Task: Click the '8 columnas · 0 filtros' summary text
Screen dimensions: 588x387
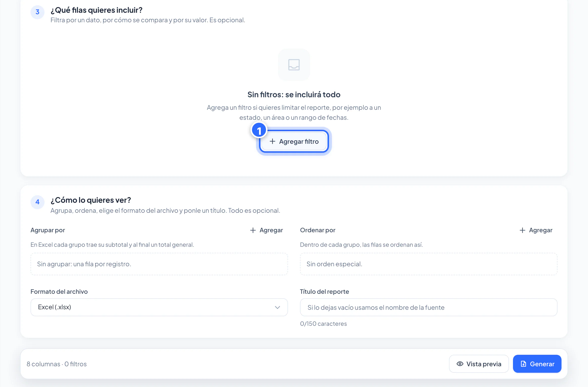Action: click(x=57, y=364)
